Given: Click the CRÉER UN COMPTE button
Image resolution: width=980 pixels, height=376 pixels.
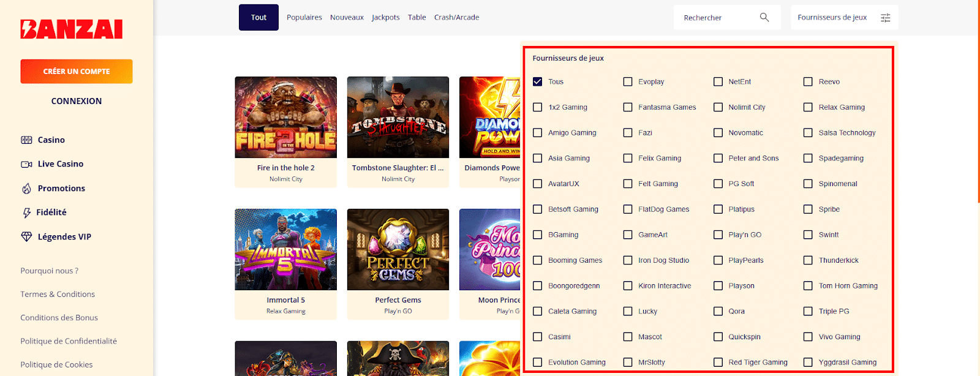Looking at the screenshot, I should click(77, 71).
